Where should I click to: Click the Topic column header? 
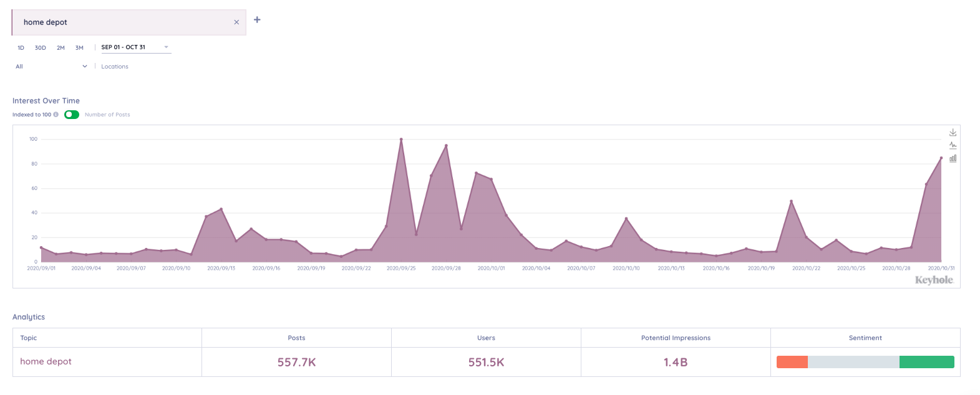tap(29, 338)
